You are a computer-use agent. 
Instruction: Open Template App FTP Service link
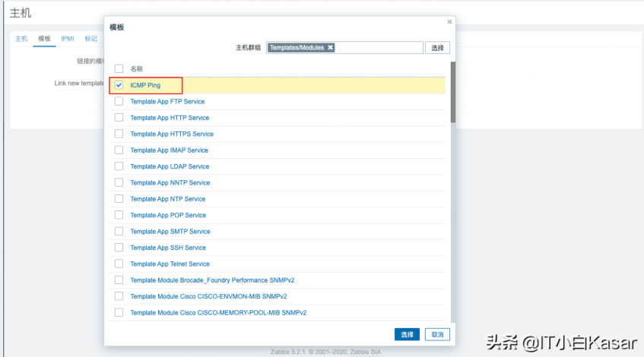[x=167, y=101]
